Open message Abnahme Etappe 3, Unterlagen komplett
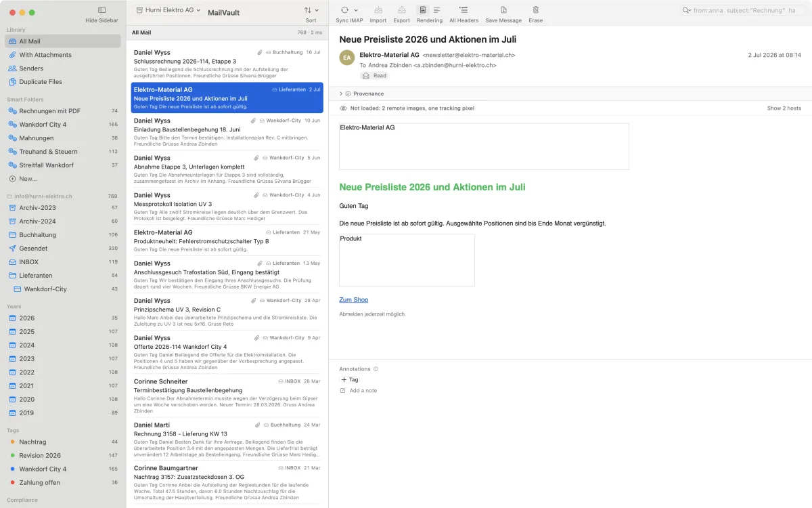The height and width of the screenshot is (508, 812). pyautogui.click(x=227, y=169)
